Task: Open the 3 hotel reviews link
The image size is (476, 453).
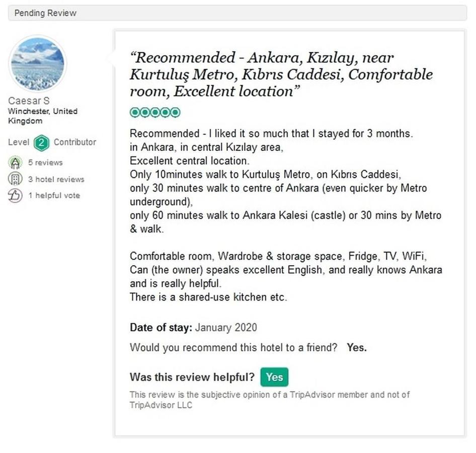Action: (x=56, y=180)
